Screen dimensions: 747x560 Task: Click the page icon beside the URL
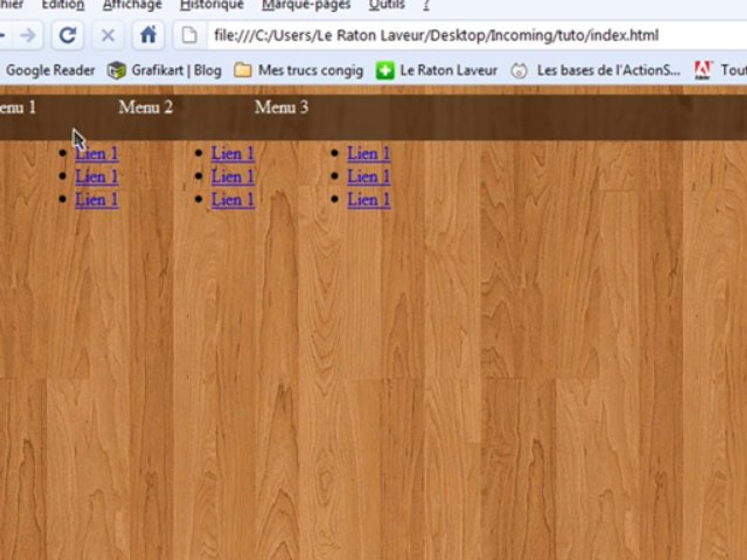[x=189, y=35]
